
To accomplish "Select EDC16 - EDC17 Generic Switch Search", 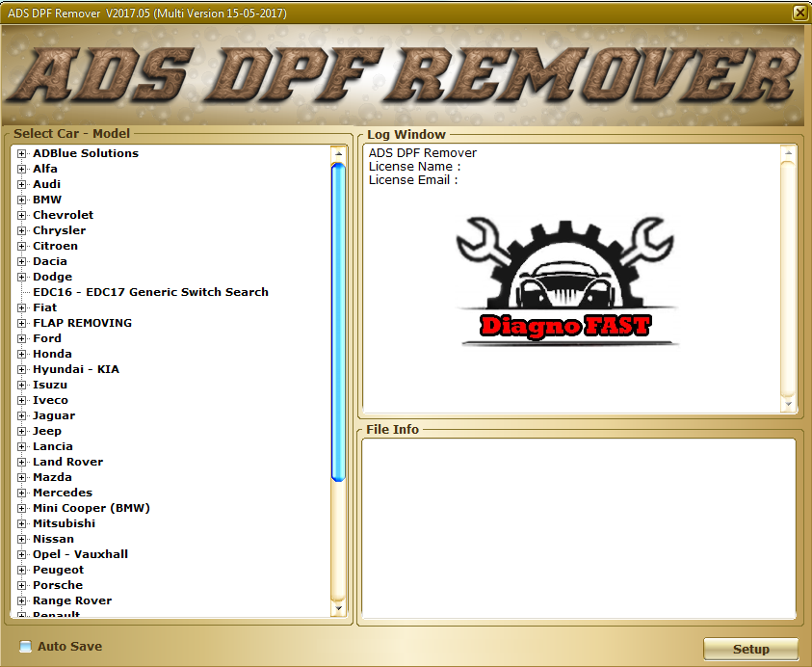I will (150, 292).
